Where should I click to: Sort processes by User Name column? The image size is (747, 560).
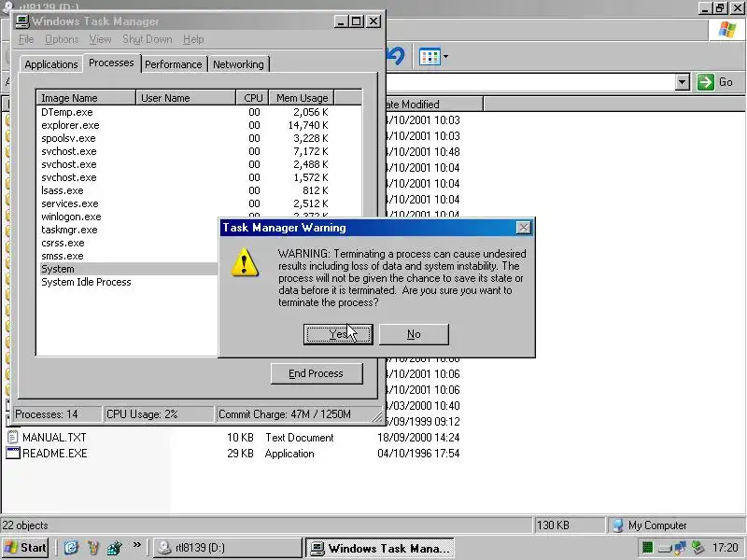[x=186, y=98]
